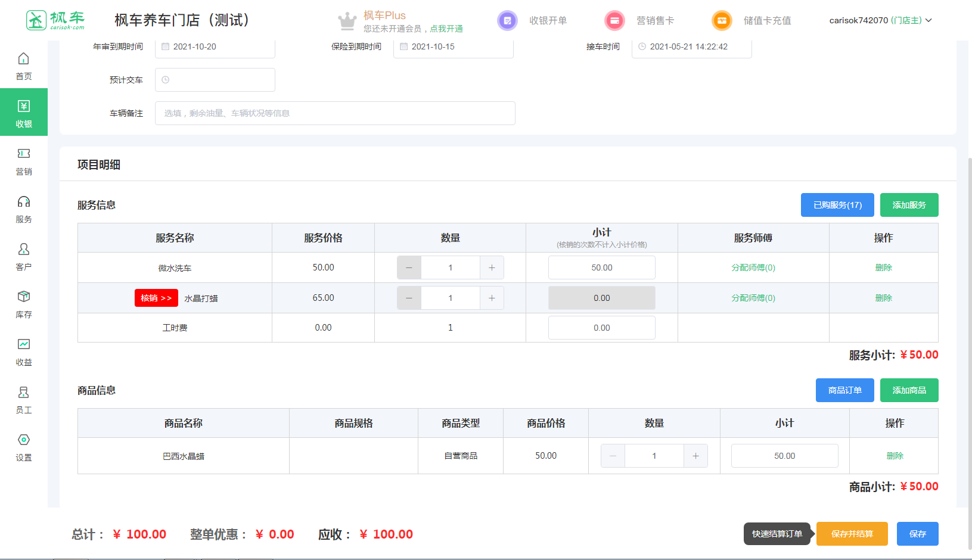The width and height of the screenshot is (972, 560).
Task: Increase 巴西水晶蜡 product quantity
Action: (695, 456)
